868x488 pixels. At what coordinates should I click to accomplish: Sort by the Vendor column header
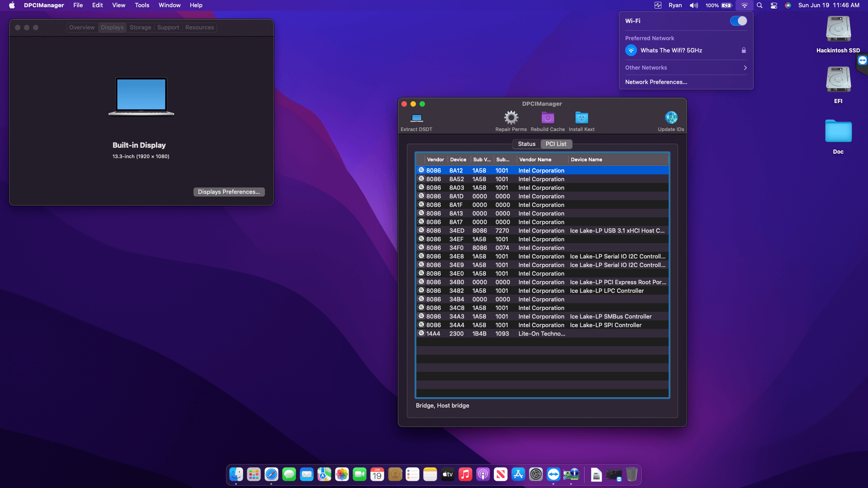(435, 160)
